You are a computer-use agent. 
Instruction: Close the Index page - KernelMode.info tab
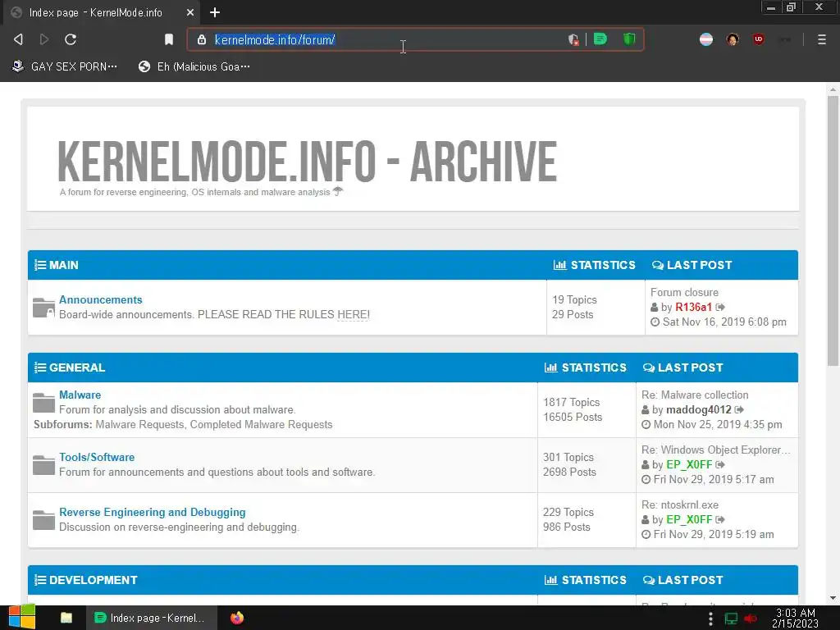[190, 12]
